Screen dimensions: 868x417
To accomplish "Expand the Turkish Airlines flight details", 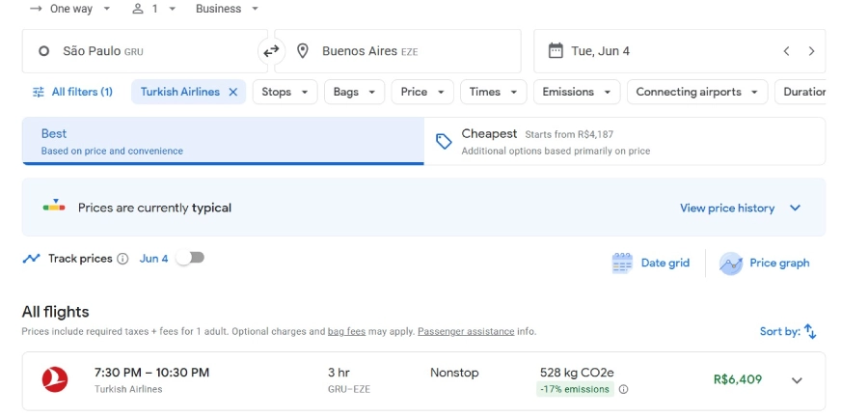I will [x=797, y=380].
